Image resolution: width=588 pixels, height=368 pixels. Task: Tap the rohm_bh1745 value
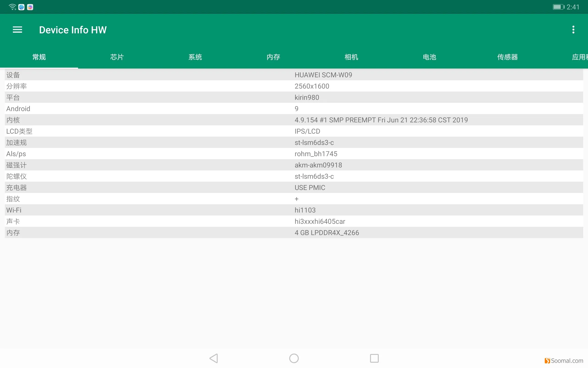[x=316, y=154]
